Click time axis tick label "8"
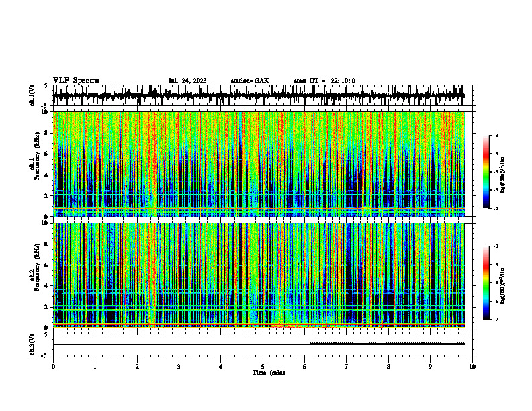 [x=388, y=367]
